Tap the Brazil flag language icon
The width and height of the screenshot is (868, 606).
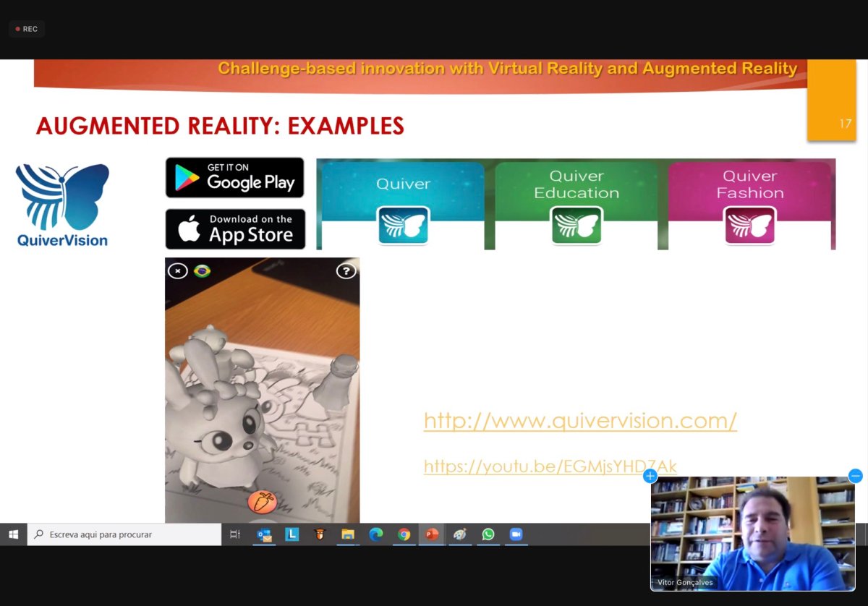tap(203, 270)
